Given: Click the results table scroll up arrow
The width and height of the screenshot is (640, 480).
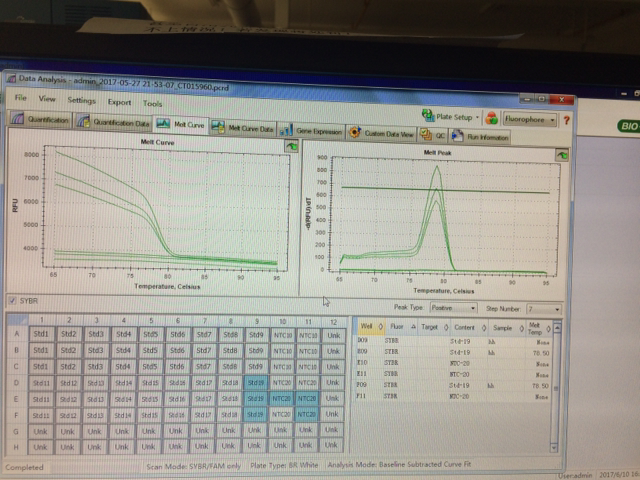Looking at the screenshot, I should coord(557,327).
